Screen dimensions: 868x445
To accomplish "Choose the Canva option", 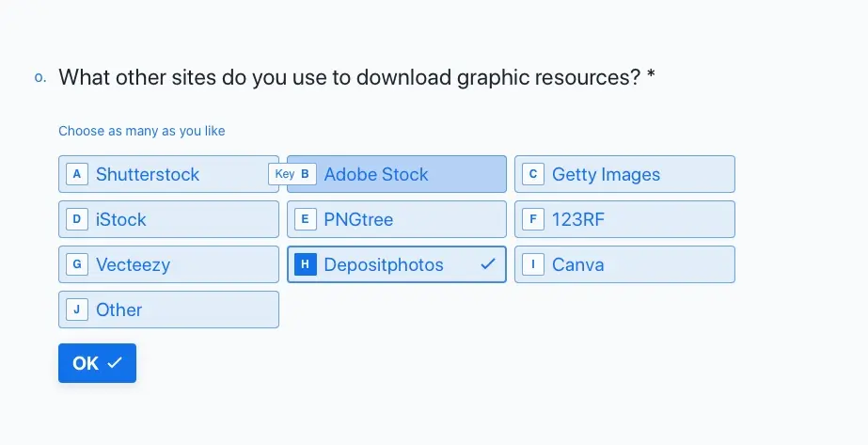I will [x=624, y=264].
